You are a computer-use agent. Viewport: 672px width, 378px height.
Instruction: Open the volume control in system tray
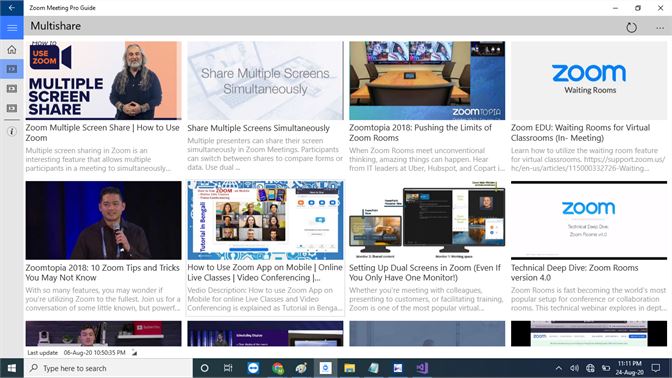click(574, 368)
